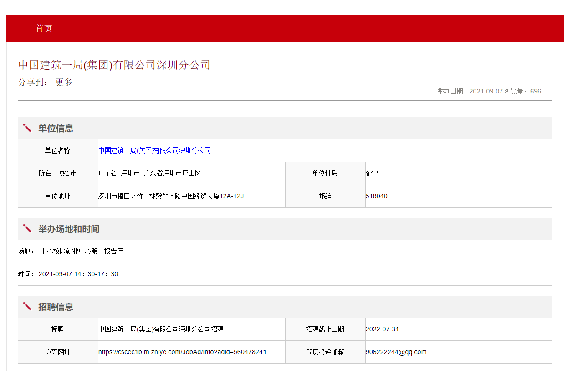Open the 首页 menu item
The image size is (588, 371).
pyautogui.click(x=44, y=28)
